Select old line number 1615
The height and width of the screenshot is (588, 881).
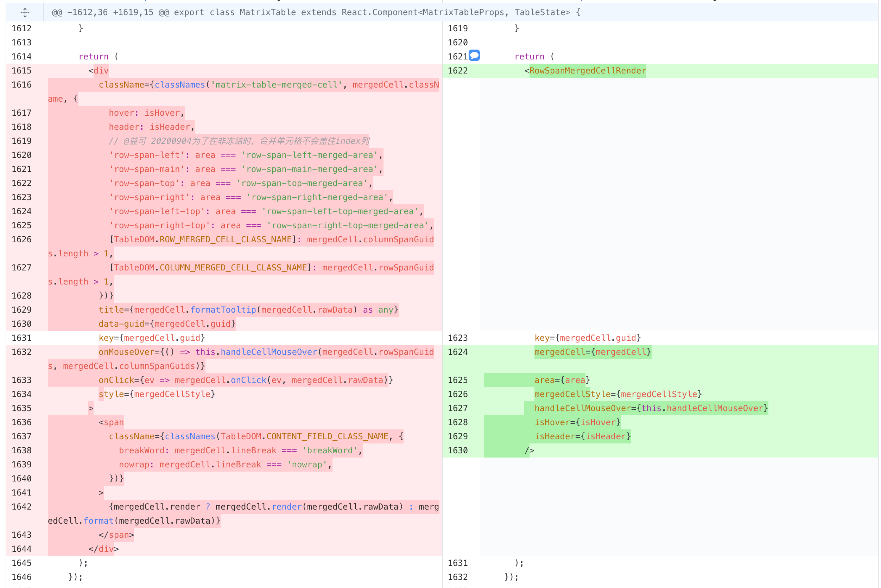(22, 70)
